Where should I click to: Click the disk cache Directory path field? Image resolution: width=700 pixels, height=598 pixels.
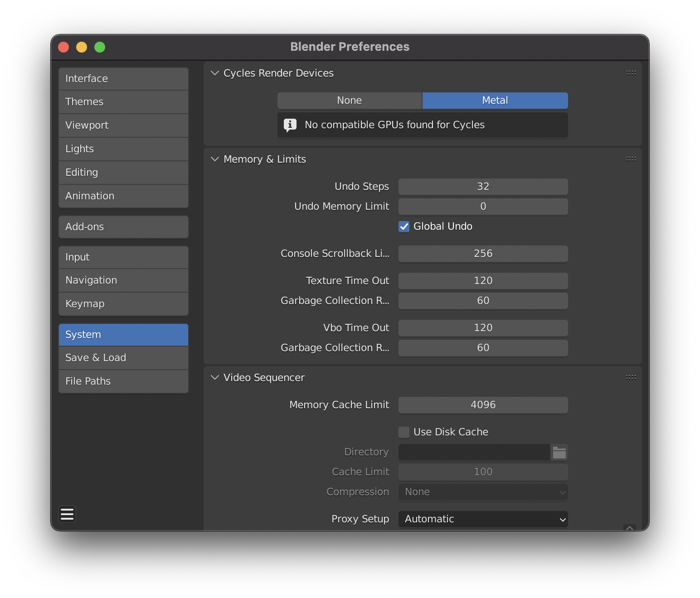[x=474, y=452]
